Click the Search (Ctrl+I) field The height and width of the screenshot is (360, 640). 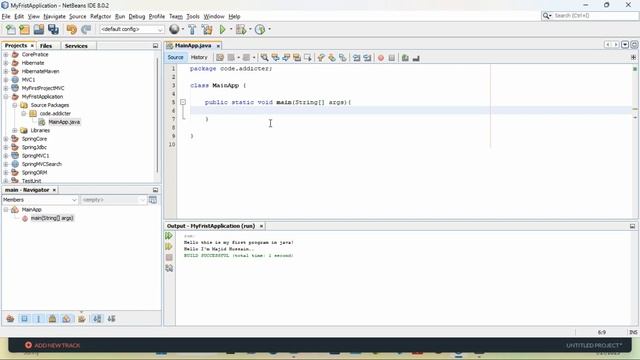(x=590, y=16)
